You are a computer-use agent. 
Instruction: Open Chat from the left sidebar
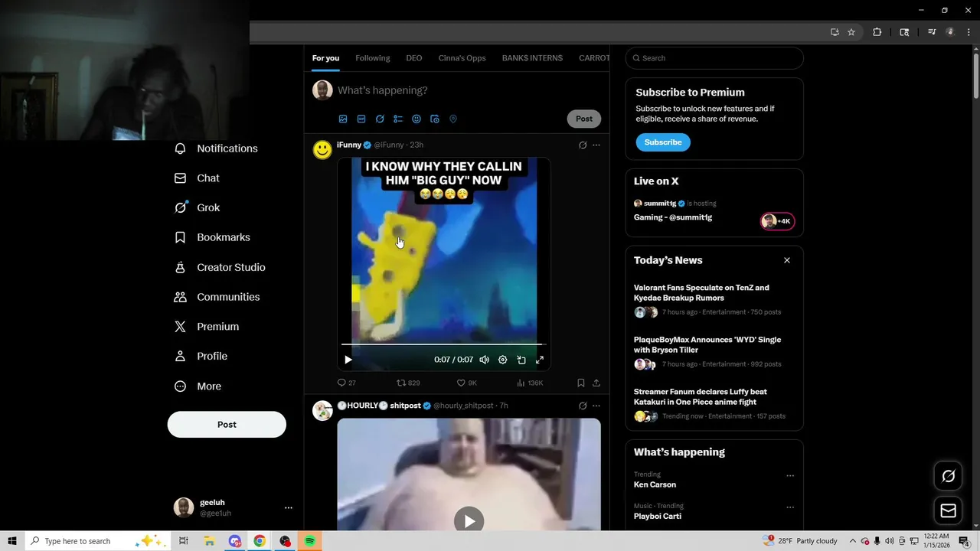(198, 178)
